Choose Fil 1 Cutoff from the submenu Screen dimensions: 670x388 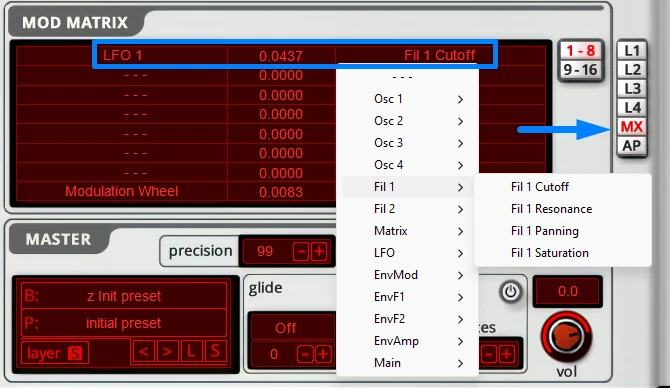click(x=562, y=187)
